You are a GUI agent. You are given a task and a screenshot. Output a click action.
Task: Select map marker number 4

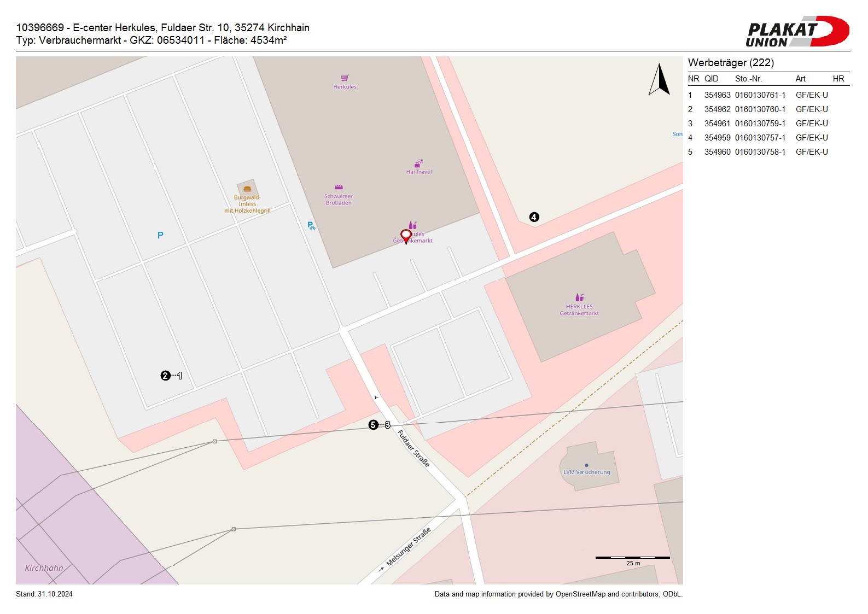point(534,217)
